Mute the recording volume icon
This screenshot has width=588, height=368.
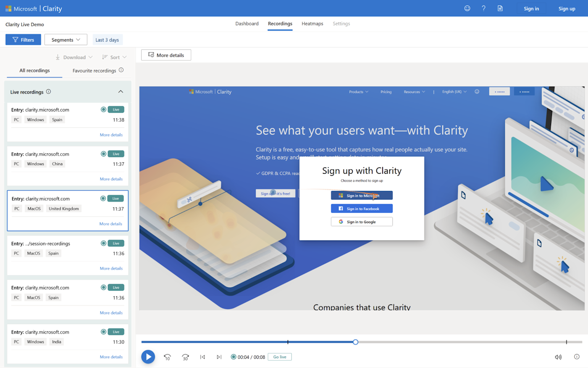pyautogui.click(x=558, y=357)
